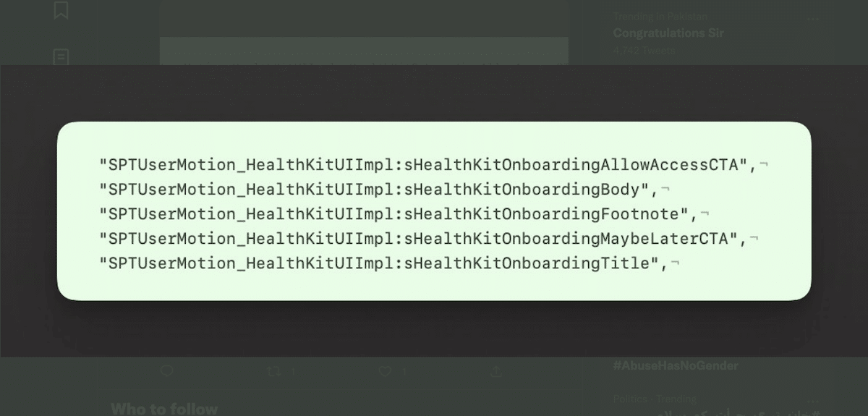
Task: Retweet using the retweet icon
Action: coord(274,371)
